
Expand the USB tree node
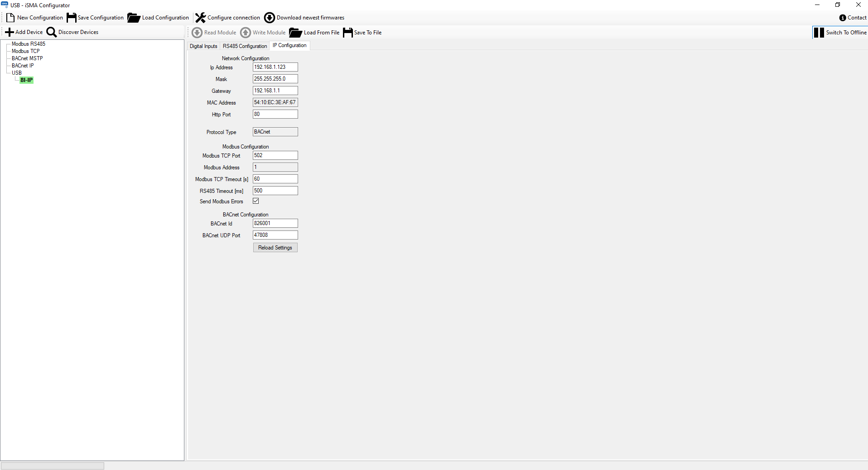tap(17, 72)
